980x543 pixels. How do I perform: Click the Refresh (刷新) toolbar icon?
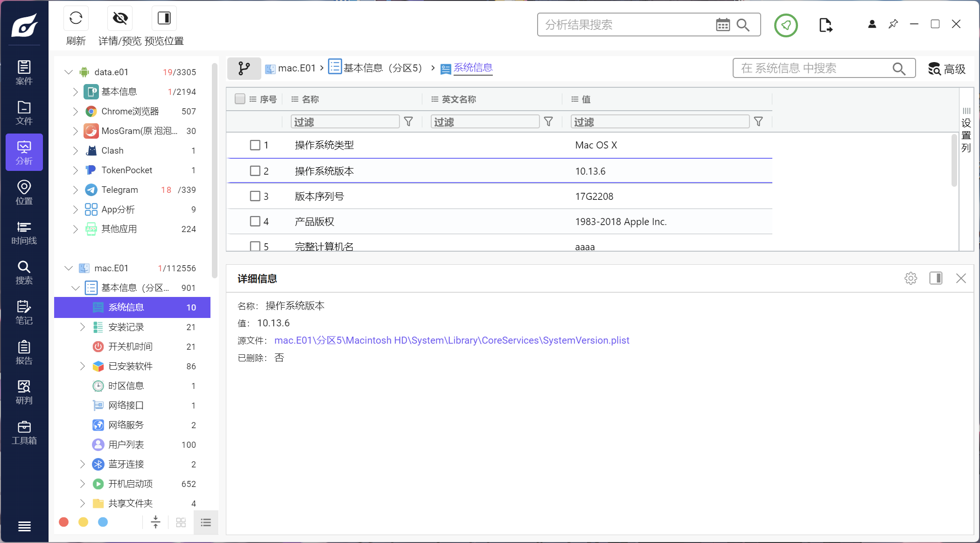[x=76, y=18]
